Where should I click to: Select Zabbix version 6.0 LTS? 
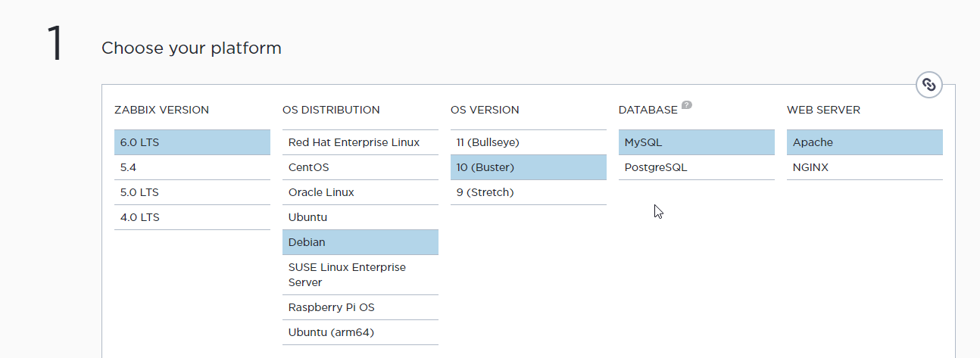pos(192,142)
